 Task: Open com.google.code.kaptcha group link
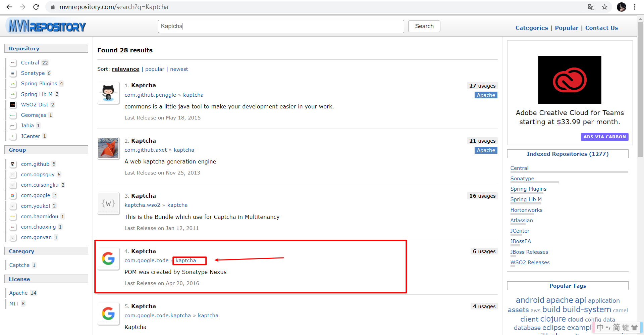pos(158,316)
